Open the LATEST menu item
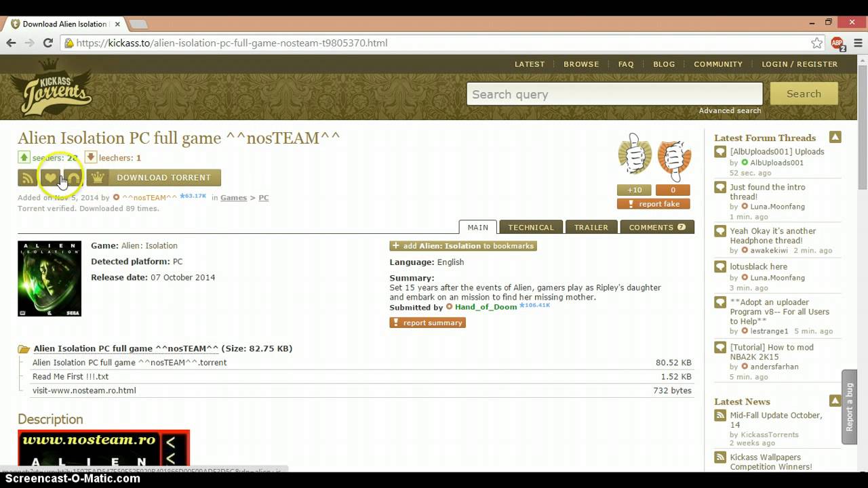The image size is (868, 488). click(x=530, y=64)
